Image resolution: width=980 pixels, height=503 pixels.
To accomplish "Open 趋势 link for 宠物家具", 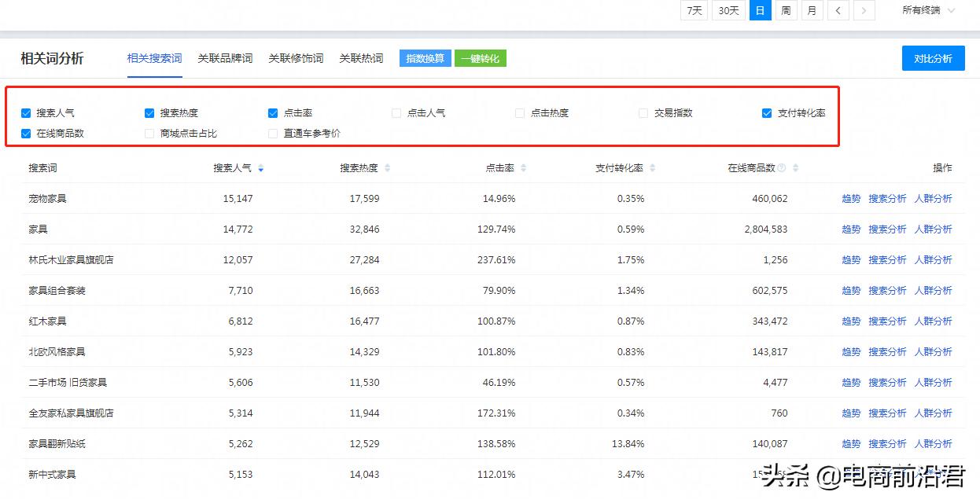I will 851,199.
